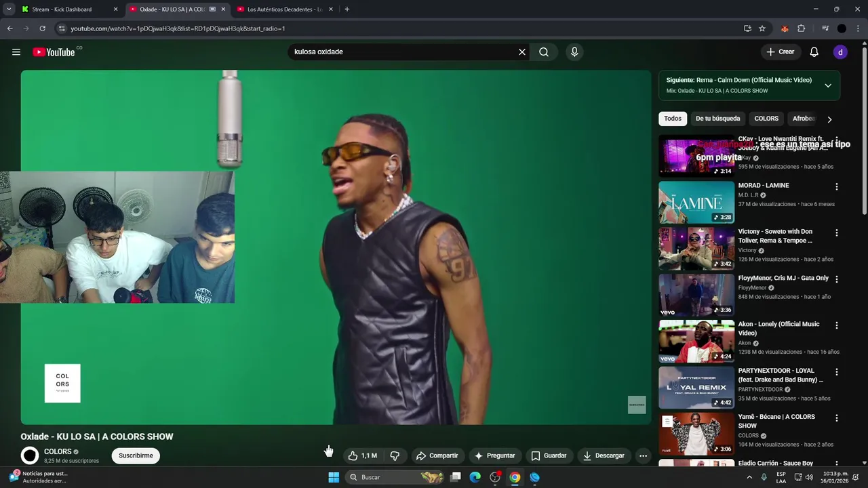Open options for Yamê Bécane video
Viewport: 868px width, 488px height.
(836, 418)
